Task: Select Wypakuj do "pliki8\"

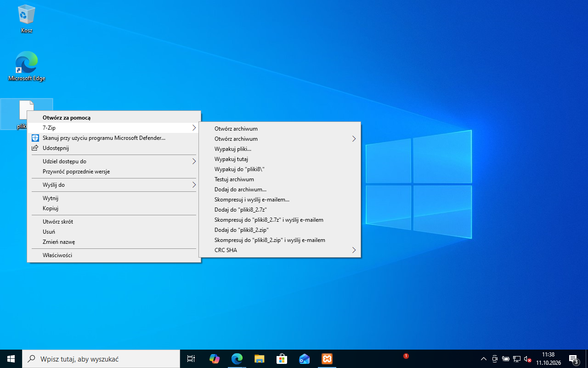Action: point(280,169)
